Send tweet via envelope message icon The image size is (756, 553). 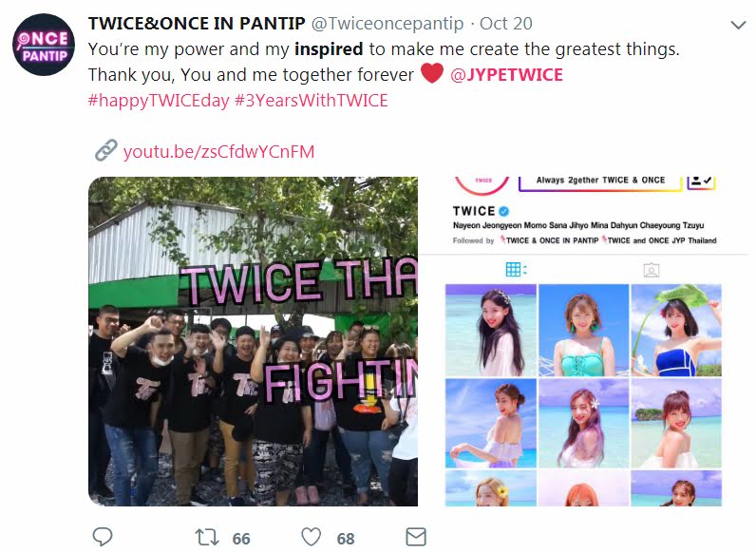coord(416,537)
